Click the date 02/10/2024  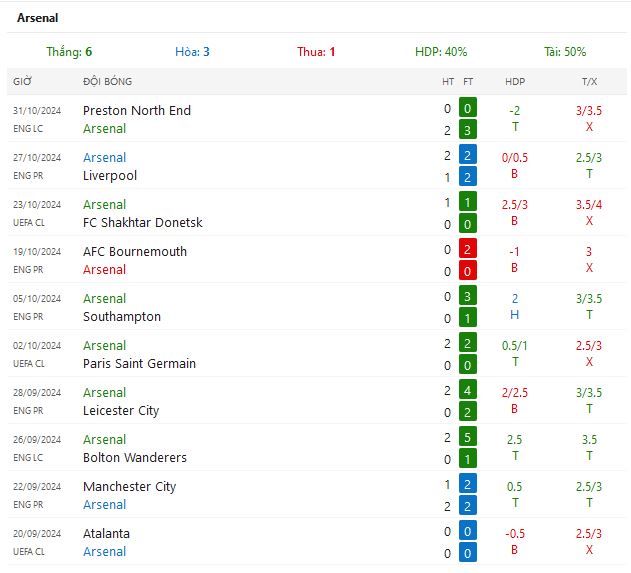pyautogui.click(x=37, y=346)
